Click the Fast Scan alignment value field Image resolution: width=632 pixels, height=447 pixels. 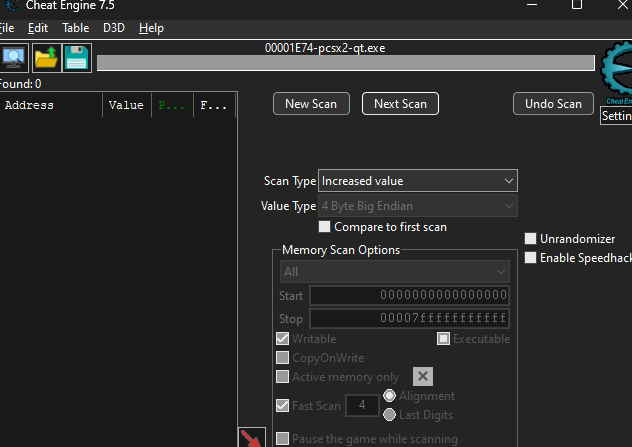362,405
